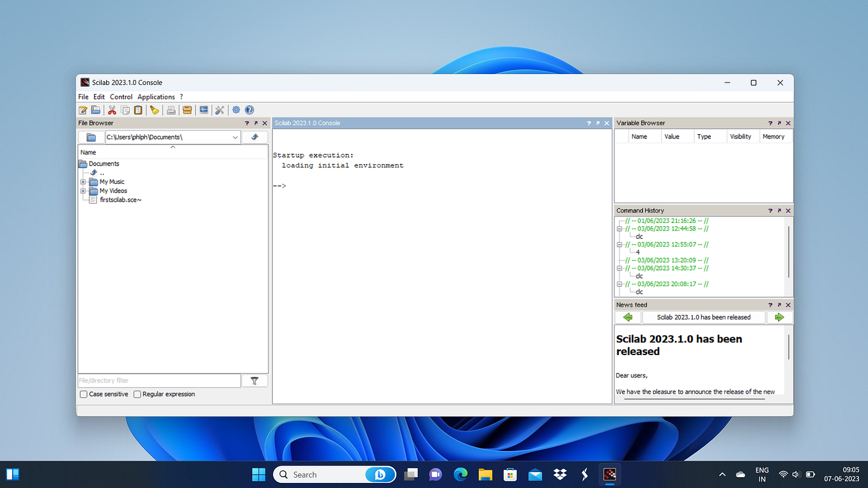Undock the Scilab Console panel
The image size is (868, 488).
pyautogui.click(x=598, y=123)
